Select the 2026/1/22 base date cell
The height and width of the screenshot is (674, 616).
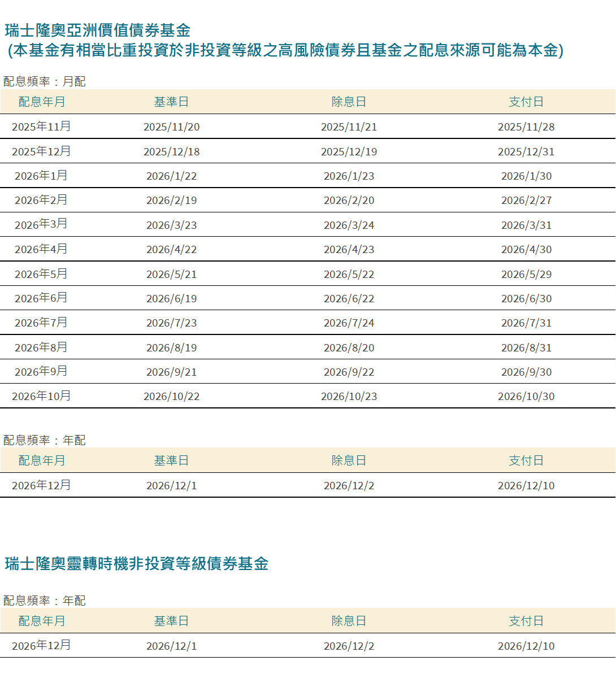[171, 176]
